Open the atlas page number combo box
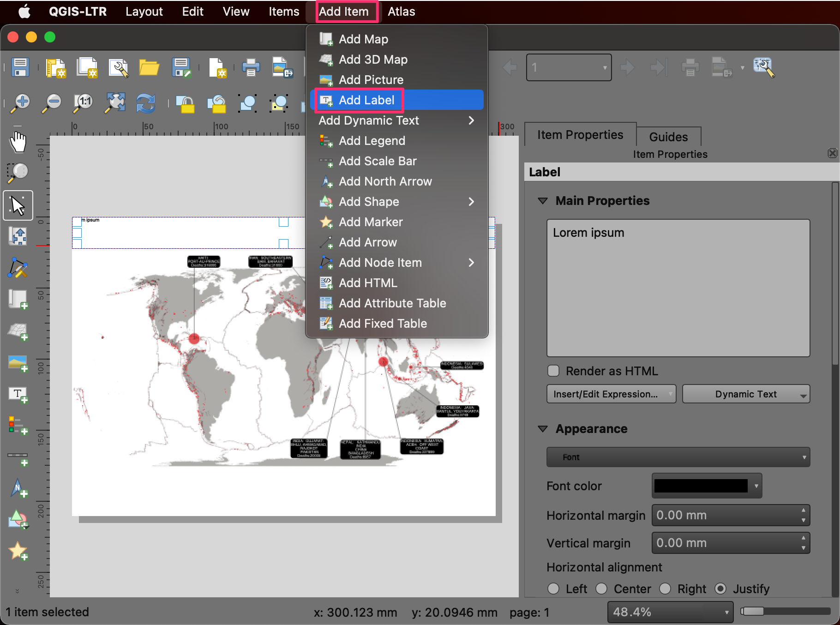The width and height of the screenshot is (840, 625). 569,67
